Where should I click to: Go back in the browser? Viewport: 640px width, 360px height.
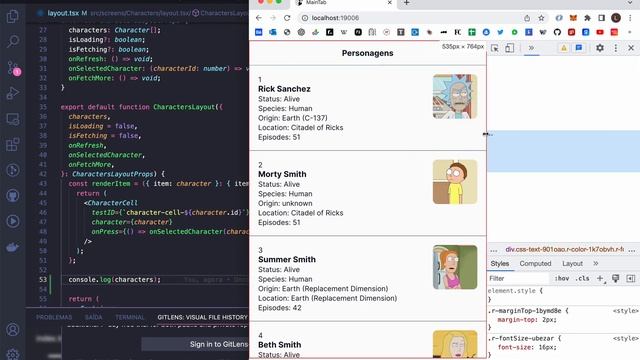pos(259,18)
